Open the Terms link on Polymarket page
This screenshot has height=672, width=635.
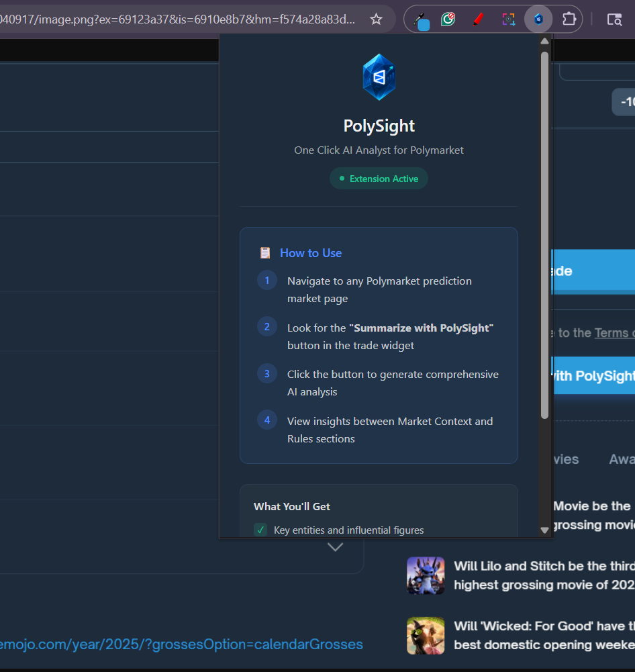click(x=614, y=333)
